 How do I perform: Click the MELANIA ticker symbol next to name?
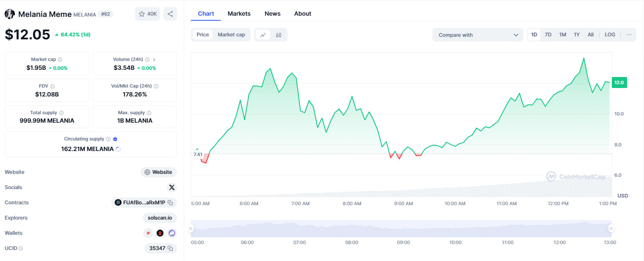[85, 14]
